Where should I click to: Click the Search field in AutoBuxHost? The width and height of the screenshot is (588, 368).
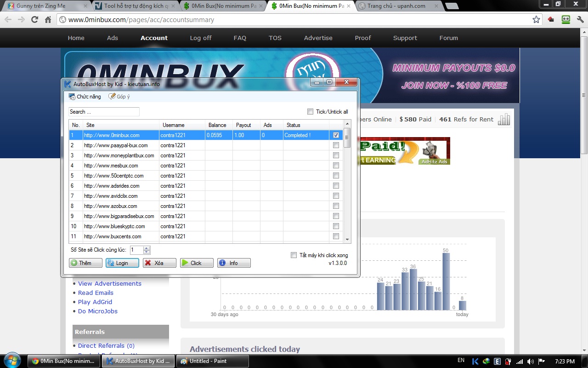point(104,112)
